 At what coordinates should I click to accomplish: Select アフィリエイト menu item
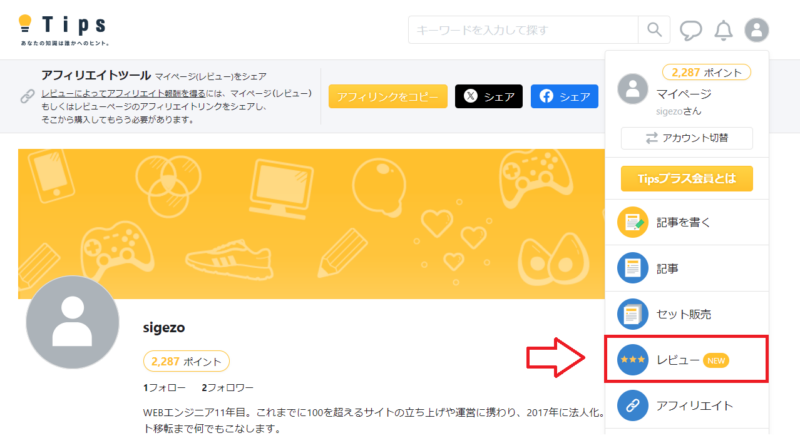tap(687, 406)
